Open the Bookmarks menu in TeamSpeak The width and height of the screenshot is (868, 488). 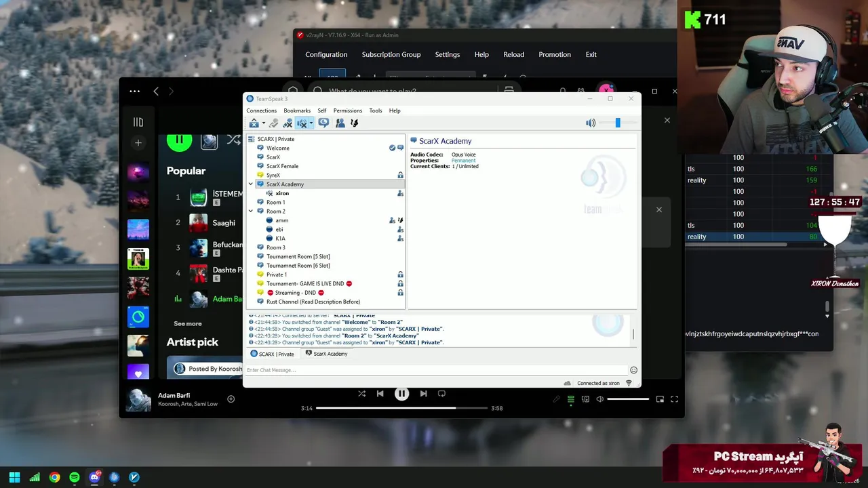pyautogui.click(x=297, y=110)
